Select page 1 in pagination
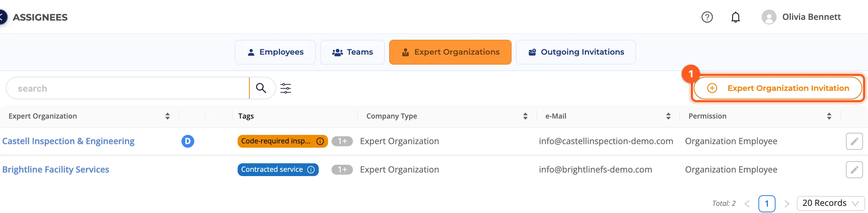The height and width of the screenshot is (213, 868). 767,204
